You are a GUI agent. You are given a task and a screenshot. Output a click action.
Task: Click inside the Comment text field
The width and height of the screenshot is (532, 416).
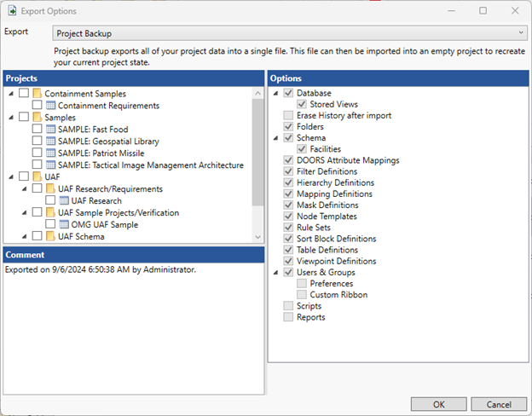coord(132,332)
